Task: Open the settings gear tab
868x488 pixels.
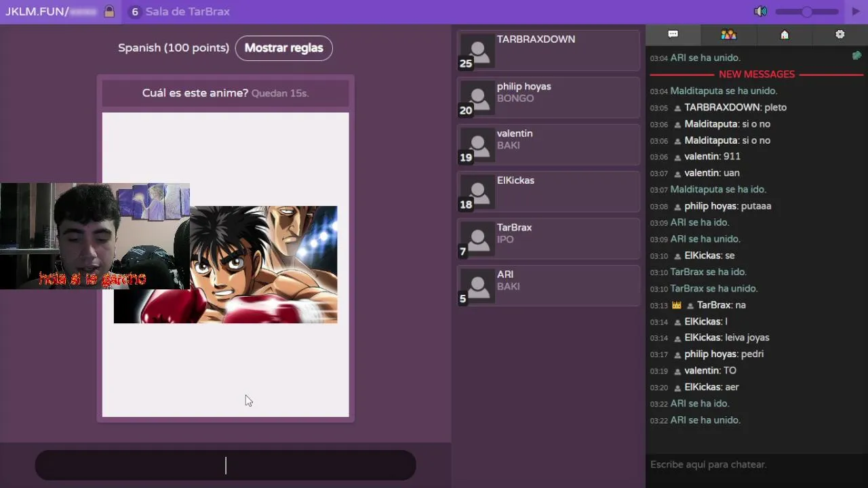Action: [840, 35]
